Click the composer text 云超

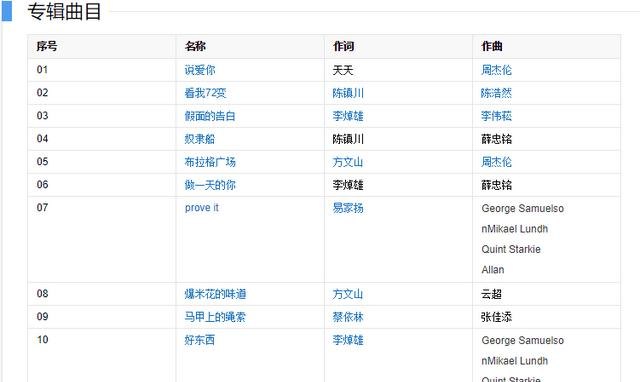pyautogui.click(x=491, y=294)
